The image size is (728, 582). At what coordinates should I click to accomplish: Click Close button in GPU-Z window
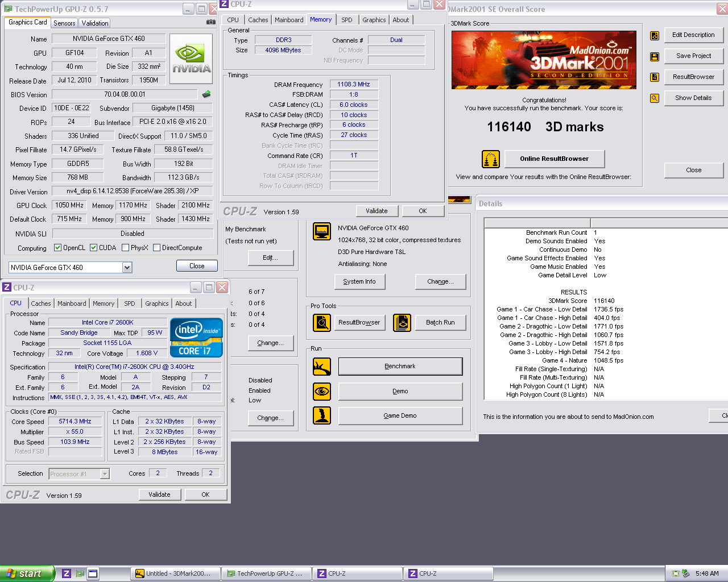coord(197,266)
